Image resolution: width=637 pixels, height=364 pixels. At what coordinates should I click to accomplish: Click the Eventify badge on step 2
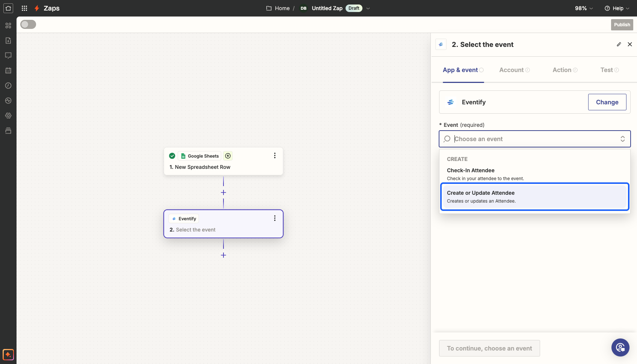click(184, 218)
